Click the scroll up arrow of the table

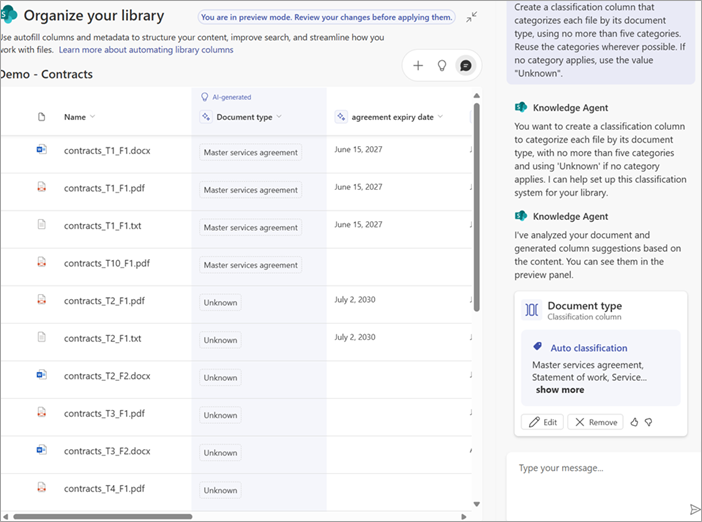click(x=476, y=95)
